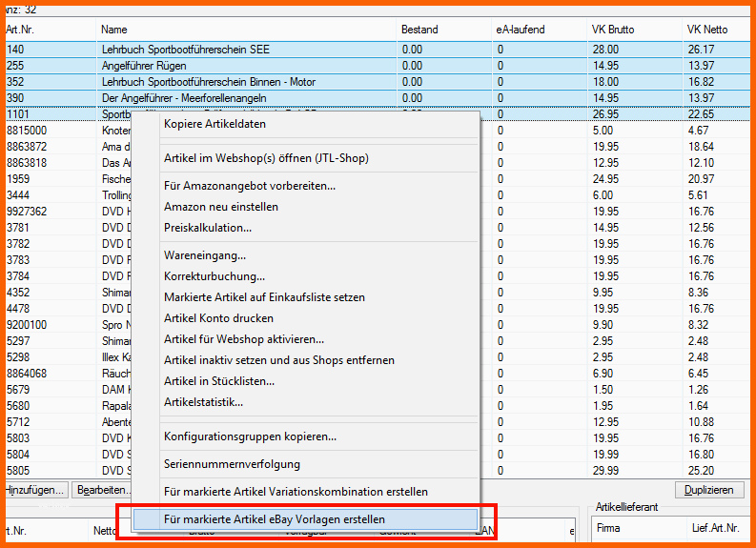This screenshot has width=756, height=548.
Task: Click article number '5805'
Action: point(18,471)
